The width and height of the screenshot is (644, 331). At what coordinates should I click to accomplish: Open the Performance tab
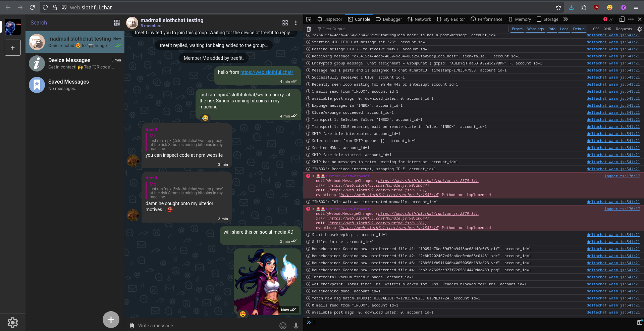(x=486, y=19)
